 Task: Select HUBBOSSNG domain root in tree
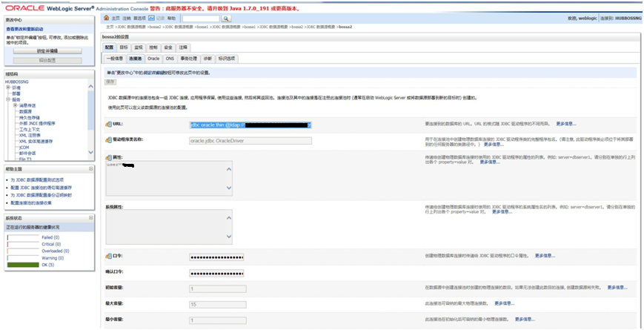click(x=17, y=82)
